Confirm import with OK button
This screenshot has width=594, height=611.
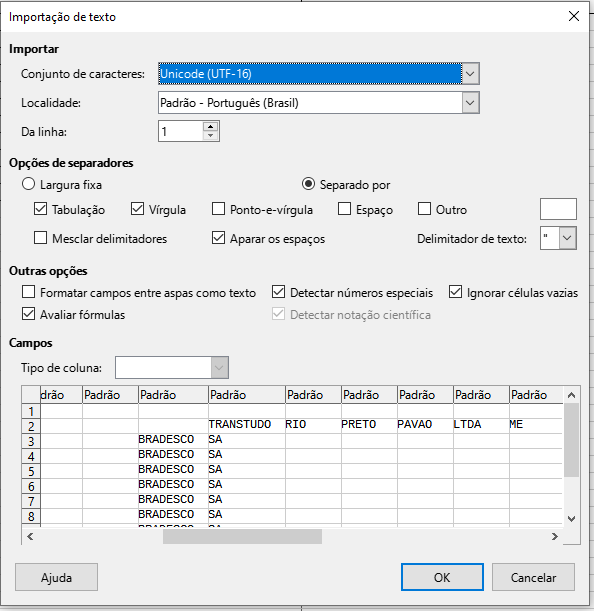coord(442,577)
